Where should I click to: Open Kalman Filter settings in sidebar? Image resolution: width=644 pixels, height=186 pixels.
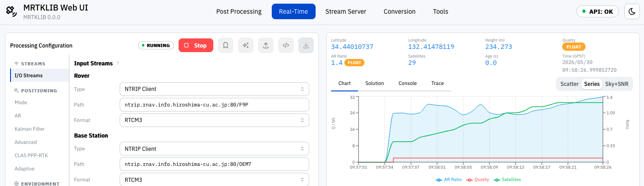click(x=40, y=129)
